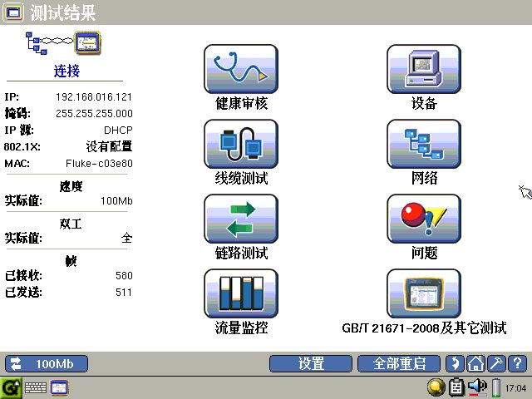Image resolution: width=532 pixels, height=399 pixels.
Task: Open the wrench tools button
Action: point(496,363)
